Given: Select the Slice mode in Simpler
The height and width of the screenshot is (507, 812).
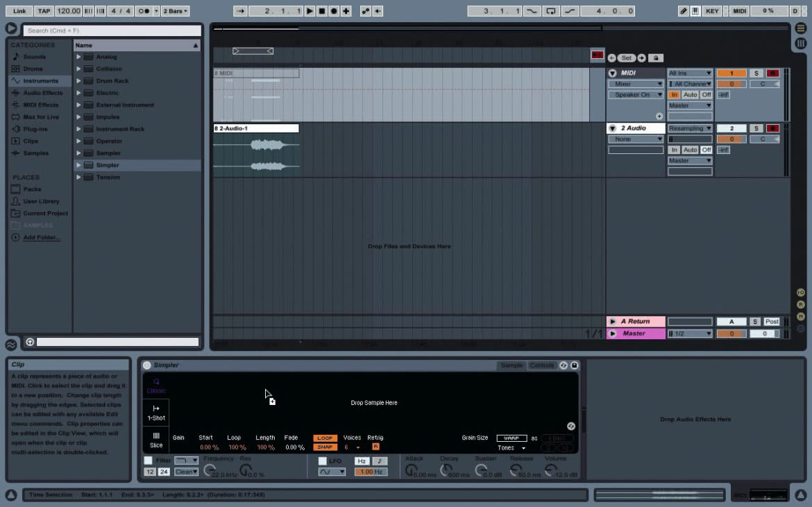Looking at the screenshot, I should click(x=156, y=440).
